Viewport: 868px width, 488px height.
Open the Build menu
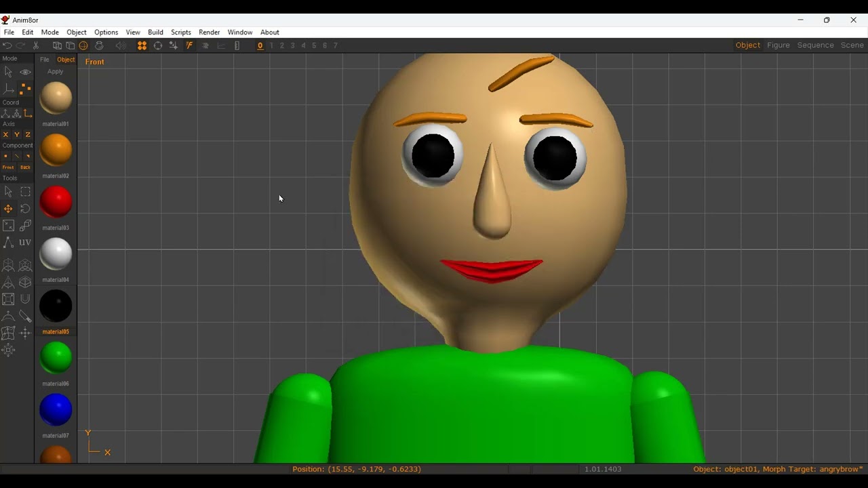[155, 32]
